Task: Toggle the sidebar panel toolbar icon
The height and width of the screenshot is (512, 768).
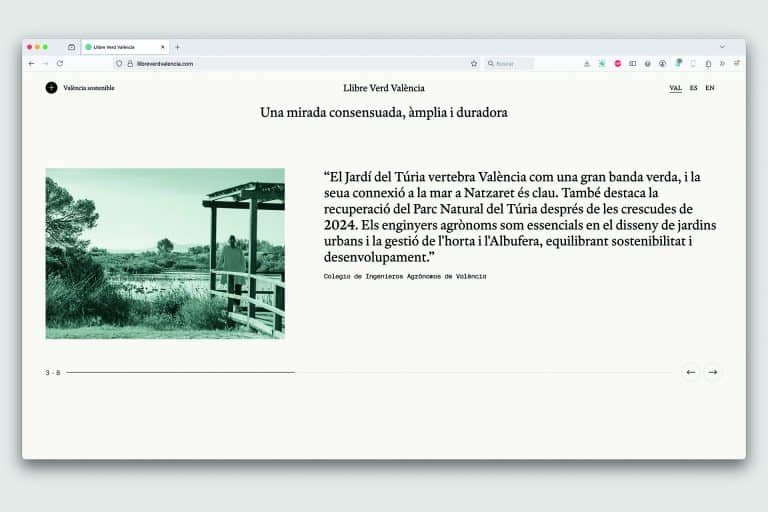Action: click(632, 64)
